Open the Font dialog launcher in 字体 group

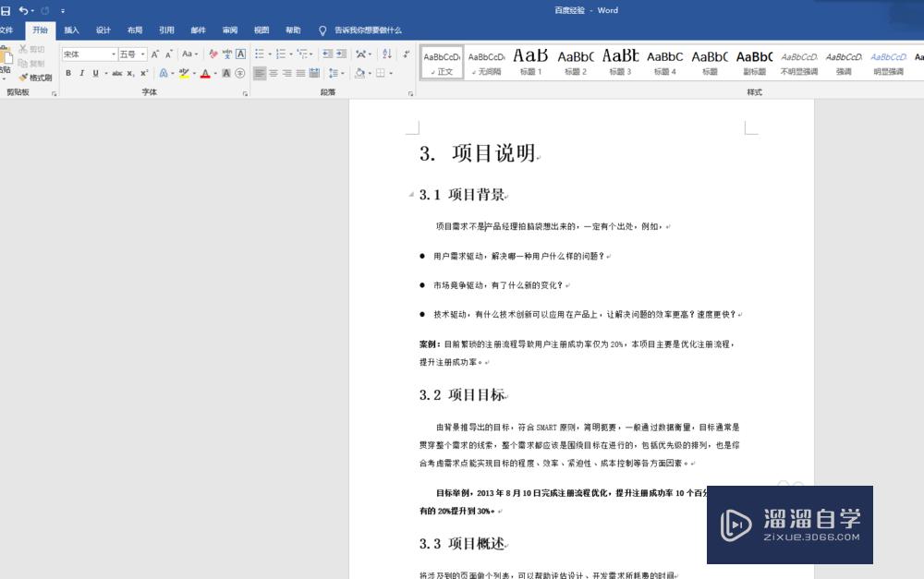coord(246,91)
